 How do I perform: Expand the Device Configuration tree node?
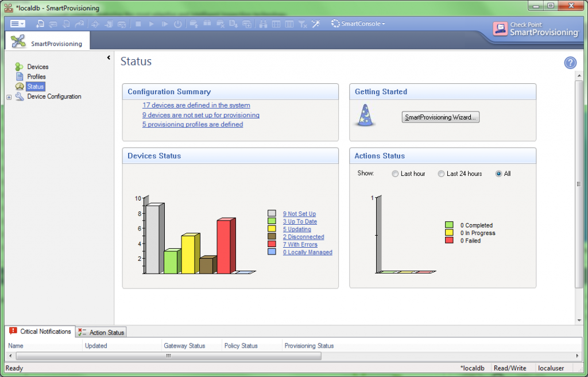[9, 97]
